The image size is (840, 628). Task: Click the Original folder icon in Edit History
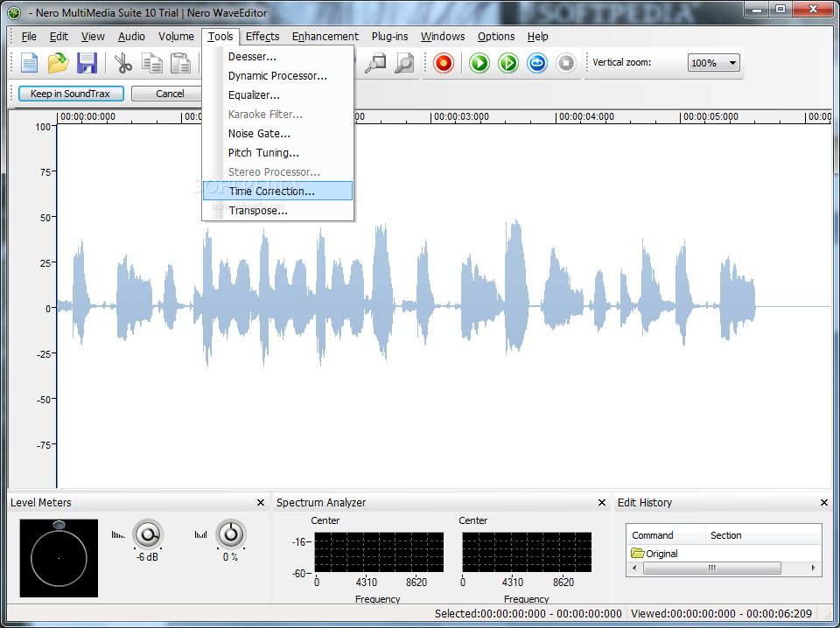click(638, 553)
